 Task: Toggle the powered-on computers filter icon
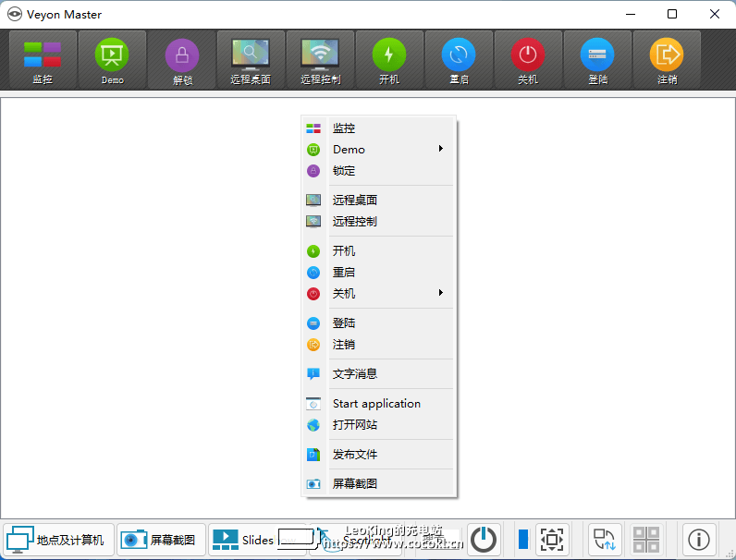[x=483, y=540]
